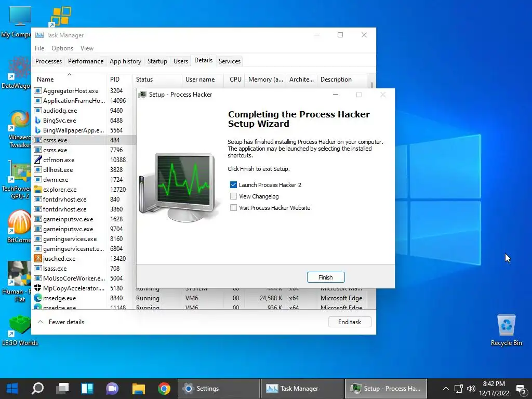532x399 pixels.
Task: Switch to Task Manager on the taskbar
Action: (302, 389)
